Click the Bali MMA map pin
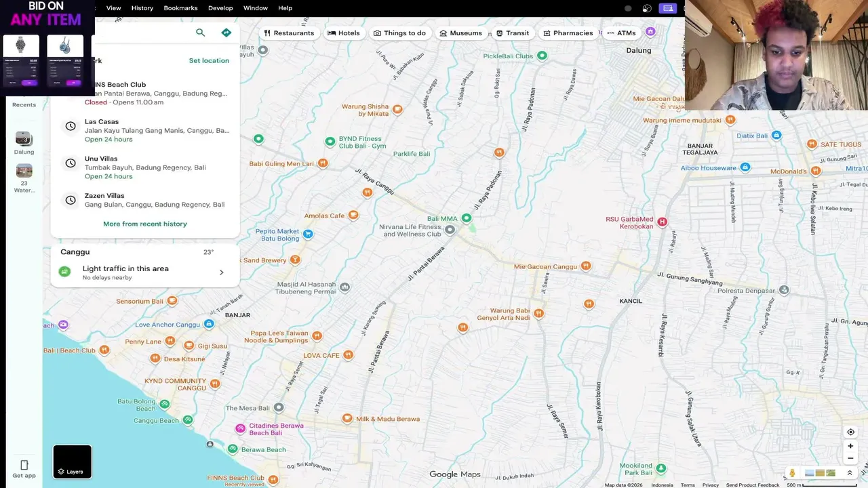 [x=467, y=218]
